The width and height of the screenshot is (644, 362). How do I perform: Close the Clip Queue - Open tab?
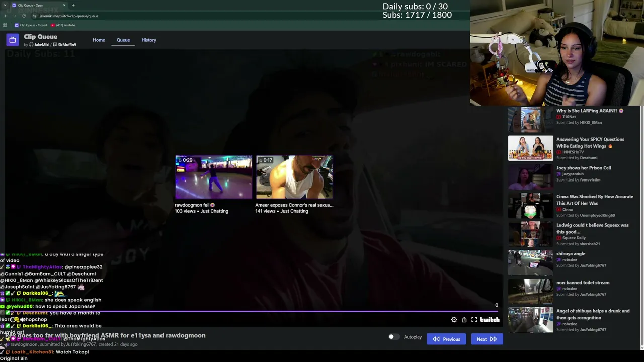click(x=64, y=5)
